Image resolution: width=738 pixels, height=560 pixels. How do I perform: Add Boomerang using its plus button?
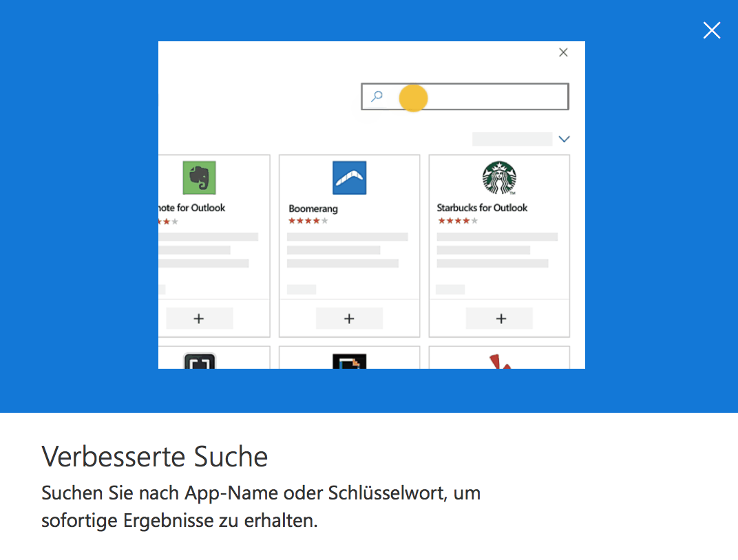tap(349, 319)
